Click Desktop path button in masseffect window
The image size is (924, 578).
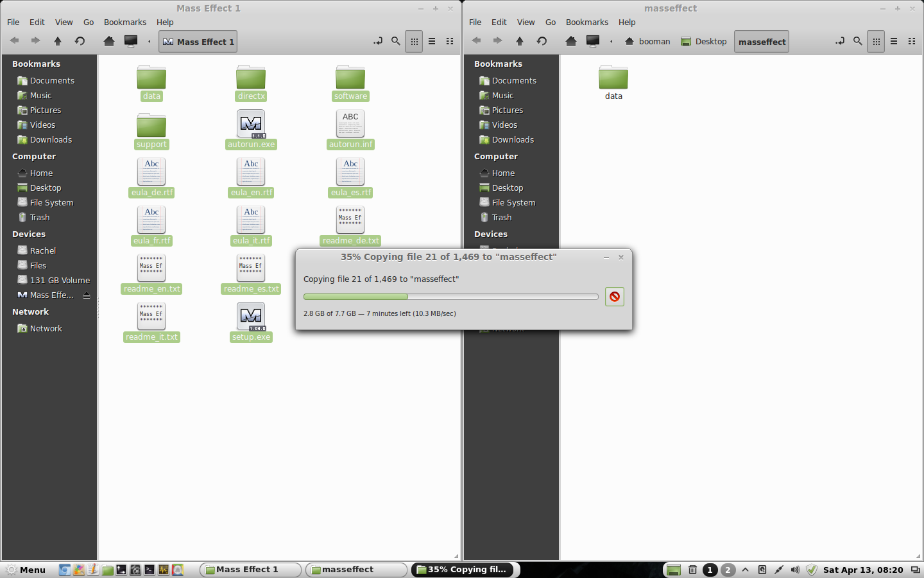704,42
